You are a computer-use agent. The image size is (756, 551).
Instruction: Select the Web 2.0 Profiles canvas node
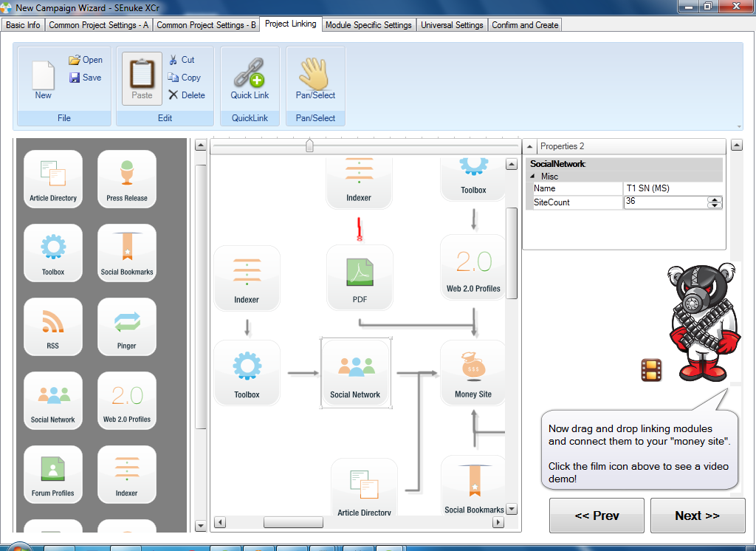pyautogui.click(x=473, y=267)
